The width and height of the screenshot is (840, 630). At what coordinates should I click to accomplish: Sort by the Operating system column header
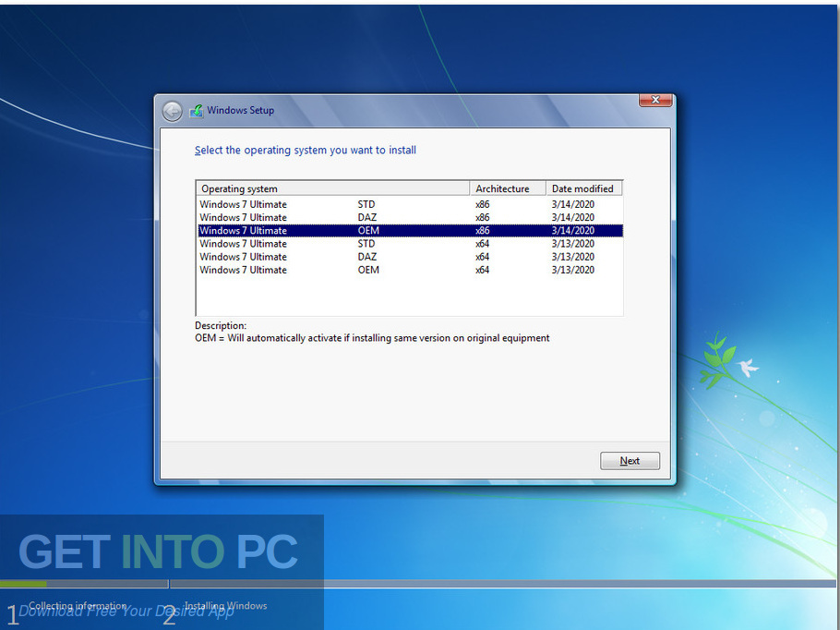[x=332, y=188]
